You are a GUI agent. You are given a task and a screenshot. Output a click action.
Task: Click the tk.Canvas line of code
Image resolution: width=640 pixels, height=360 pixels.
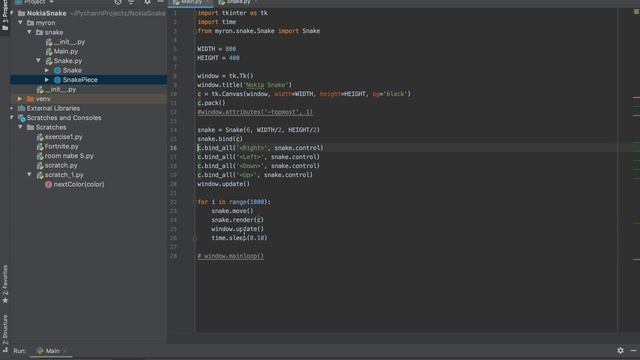(x=304, y=94)
